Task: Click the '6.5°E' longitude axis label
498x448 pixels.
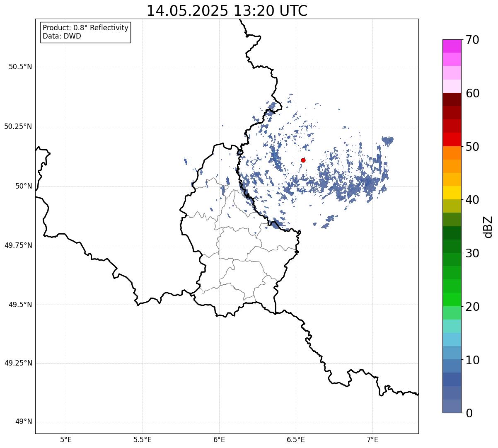Action: tap(296, 440)
